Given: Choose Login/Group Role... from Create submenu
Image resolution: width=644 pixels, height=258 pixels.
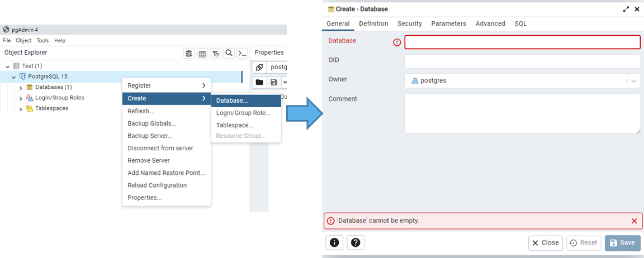Looking at the screenshot, I should coord(246,113).
